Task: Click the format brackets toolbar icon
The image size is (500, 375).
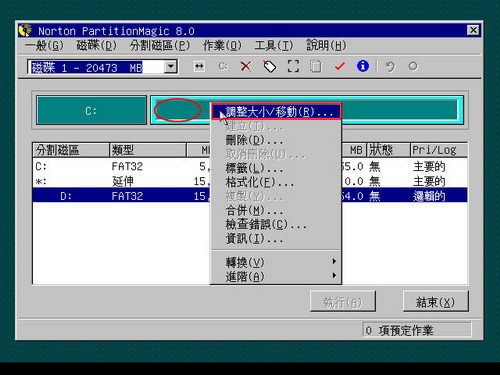Action: (x=293, y=66)
